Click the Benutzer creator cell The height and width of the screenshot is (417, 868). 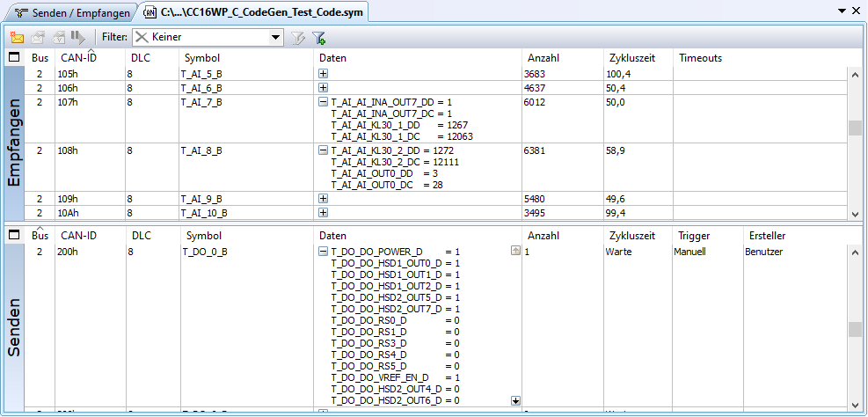click(x=763, y=252)
